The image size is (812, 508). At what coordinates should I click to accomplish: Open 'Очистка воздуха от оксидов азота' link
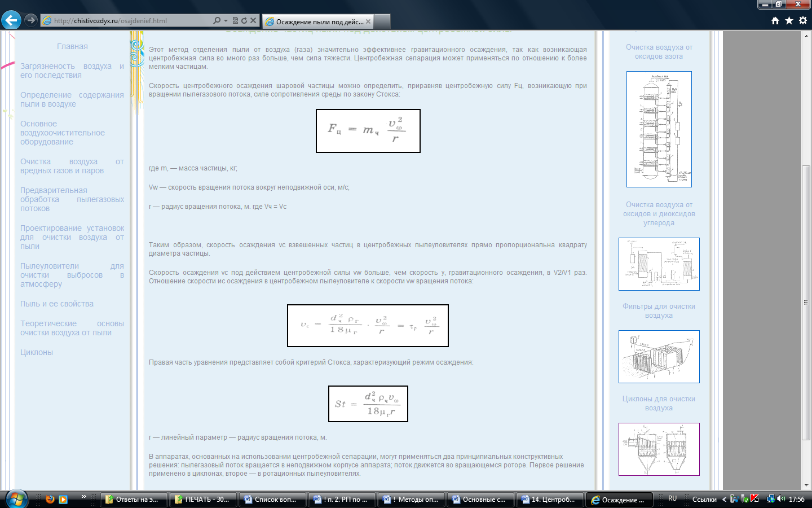tap(659, 52)
